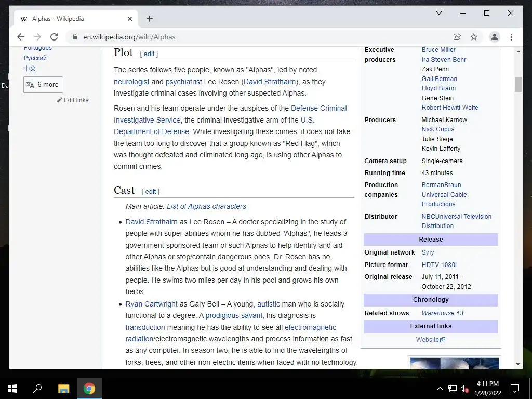This screenshot has width=532, height=399.
Task: Click Chrome icon in taskbar
Action: 89,389
